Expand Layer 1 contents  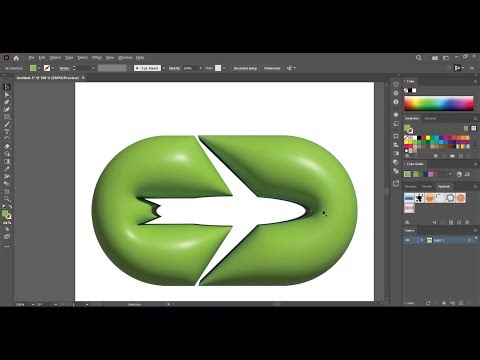421,240
